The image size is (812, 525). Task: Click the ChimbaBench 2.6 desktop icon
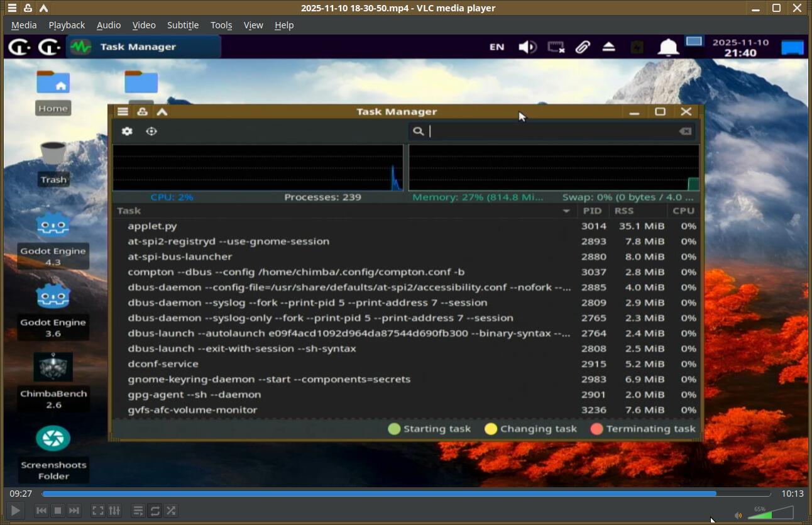[53, 382]
